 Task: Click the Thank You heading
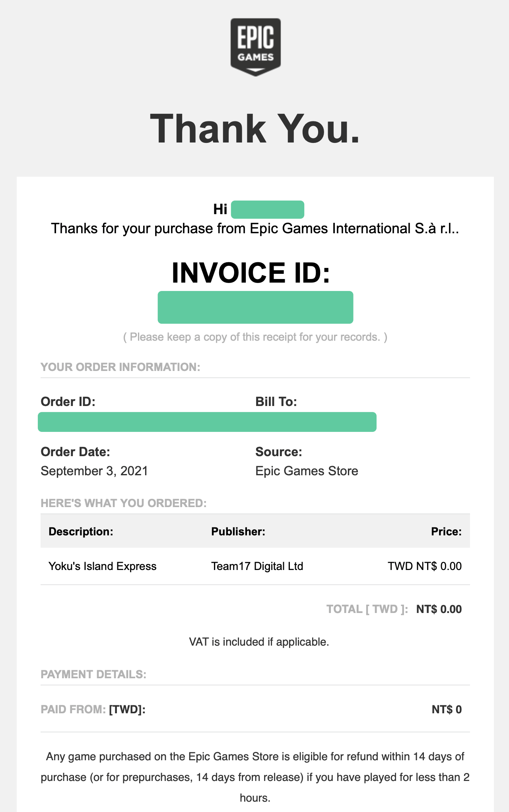(x=255, y=128)
